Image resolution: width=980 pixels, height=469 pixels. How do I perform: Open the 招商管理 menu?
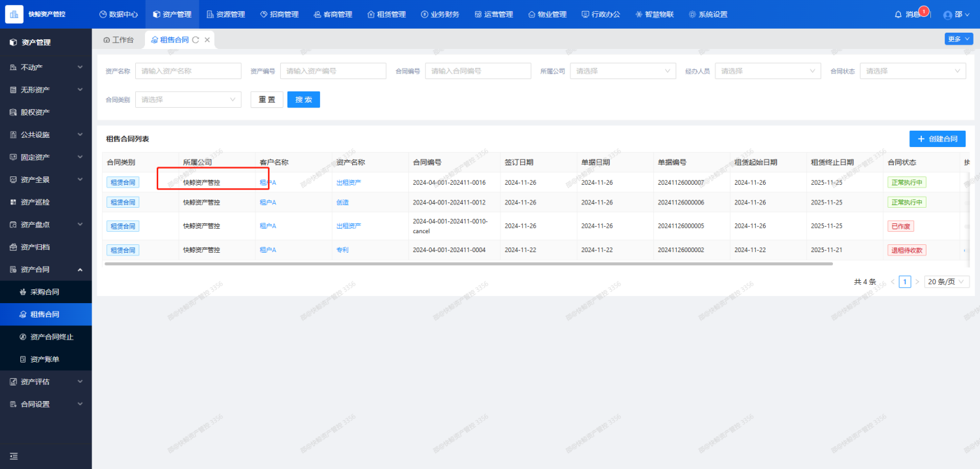(x=279, y=14)
